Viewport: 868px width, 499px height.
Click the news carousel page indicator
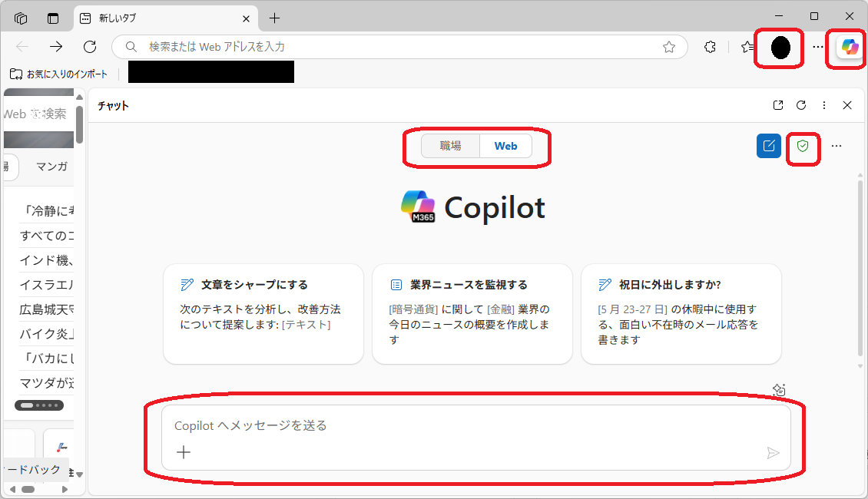(x=38, y=405)
